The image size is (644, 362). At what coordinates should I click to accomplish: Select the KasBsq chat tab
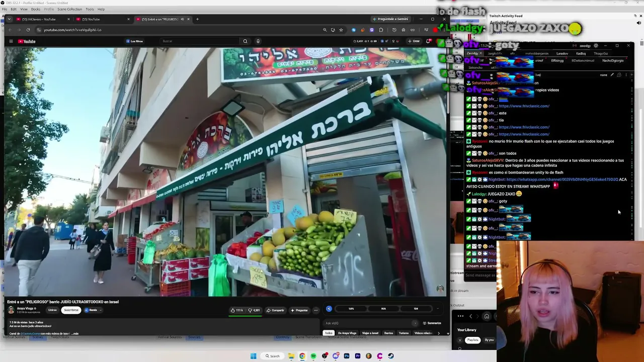pos(581,53)
